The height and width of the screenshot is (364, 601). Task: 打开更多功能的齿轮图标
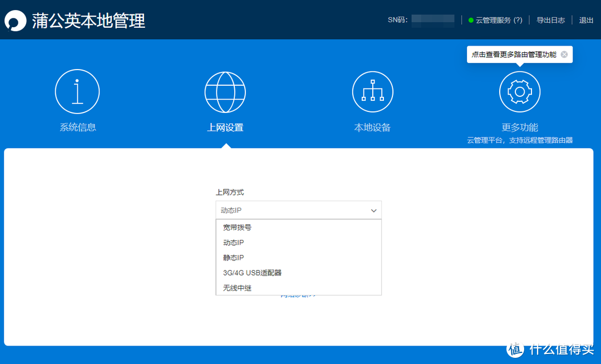519,91
